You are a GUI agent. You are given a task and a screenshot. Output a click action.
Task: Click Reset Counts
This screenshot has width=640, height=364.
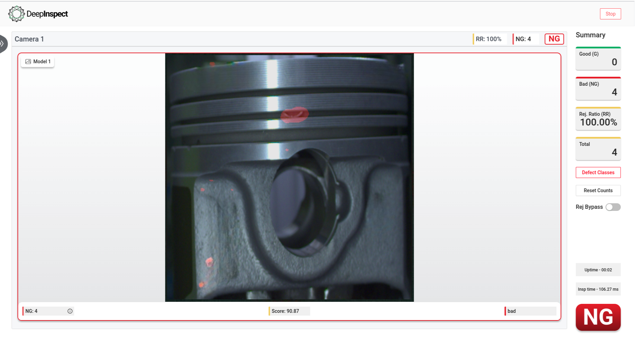(x=598, y=190)
